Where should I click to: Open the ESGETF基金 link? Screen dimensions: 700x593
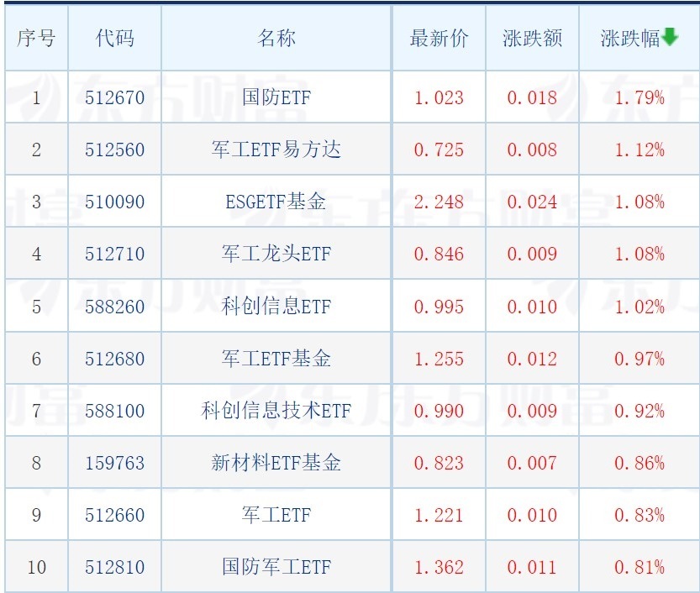pos(276,202)
